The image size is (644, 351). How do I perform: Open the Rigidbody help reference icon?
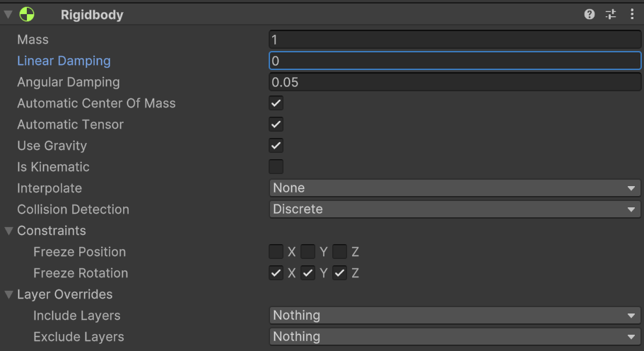[590, 14]
